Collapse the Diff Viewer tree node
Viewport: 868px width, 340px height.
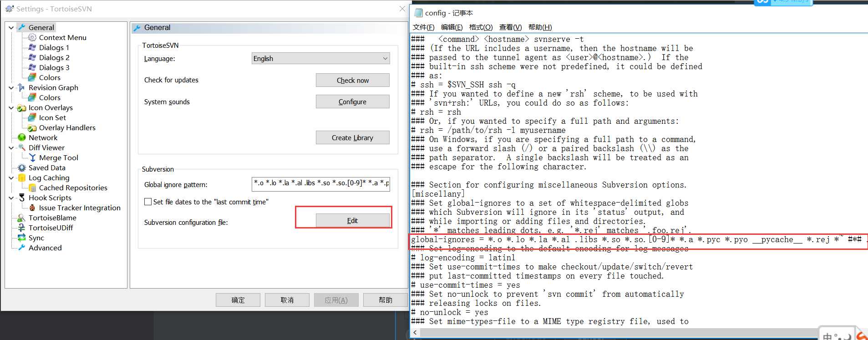point(11,147)
